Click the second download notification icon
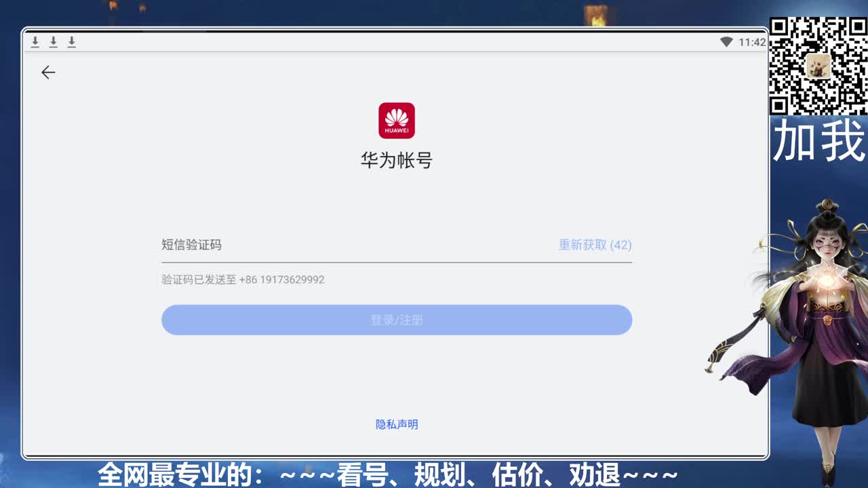Screen dimensions: 868x488 [x=54, y=42]
